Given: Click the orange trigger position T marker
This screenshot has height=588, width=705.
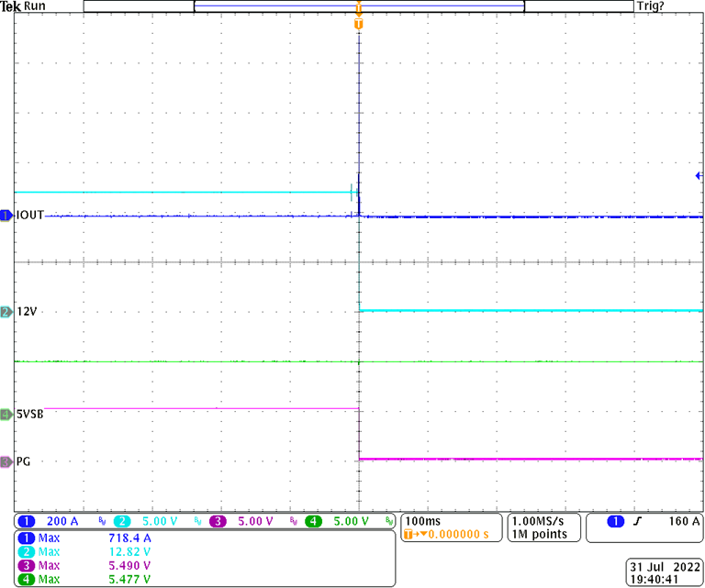Looking at the screenshot, I should (x=358, y=22).
